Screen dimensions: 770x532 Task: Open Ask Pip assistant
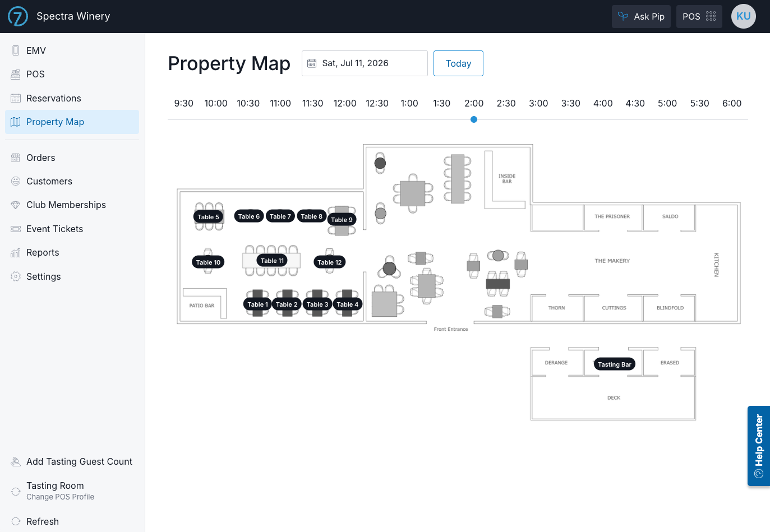[x=641, y=17]
